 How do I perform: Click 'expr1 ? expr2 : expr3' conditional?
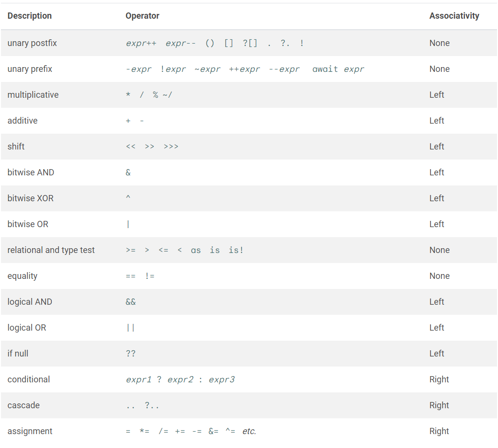pyautogui.click(x=180, y=379)
